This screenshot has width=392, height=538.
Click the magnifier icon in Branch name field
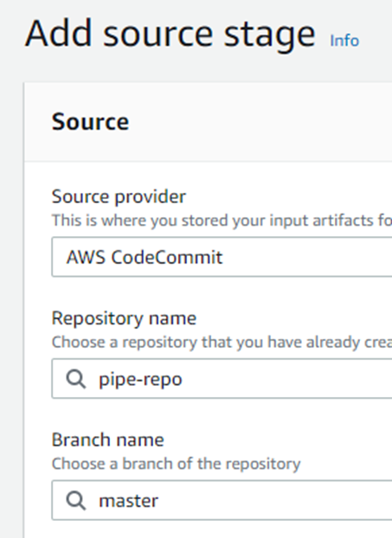[x=75, y=501]
